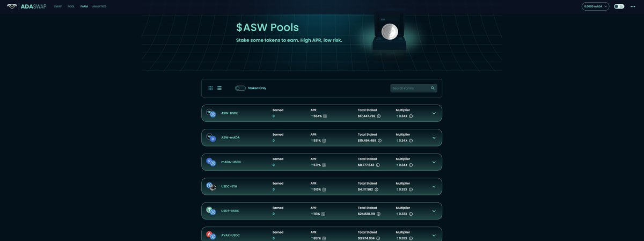Open the 0.0000 mADA wallet dropdown
Image resolution: width=644 pixels, height=241 pixels.
[x=595, y=6]
